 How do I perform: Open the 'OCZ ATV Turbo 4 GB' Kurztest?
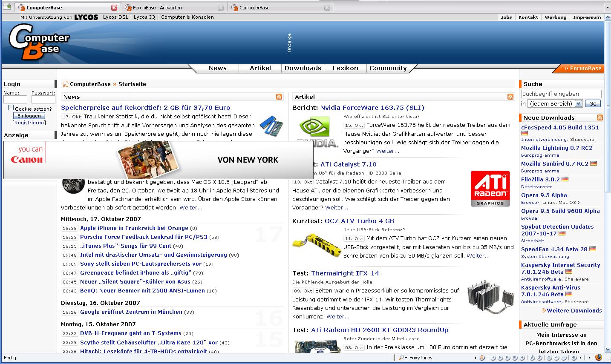point(359,221)
